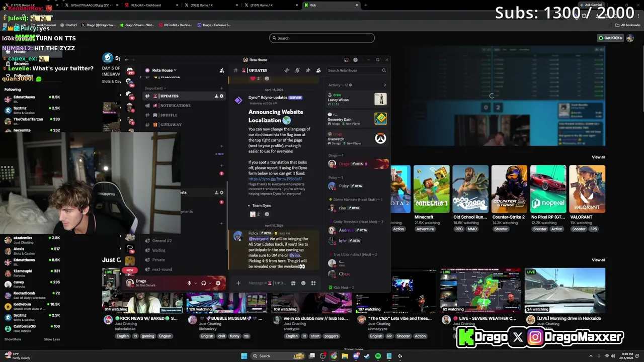
Task: Open Overwatch activity icon
Action: click(x=380, y=138)
